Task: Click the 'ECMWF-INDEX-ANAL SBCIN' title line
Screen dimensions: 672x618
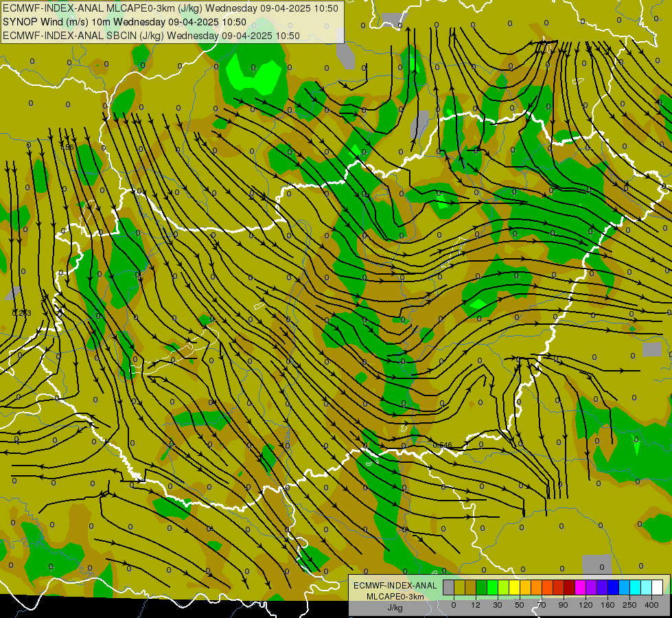Action: pos(151,36)
